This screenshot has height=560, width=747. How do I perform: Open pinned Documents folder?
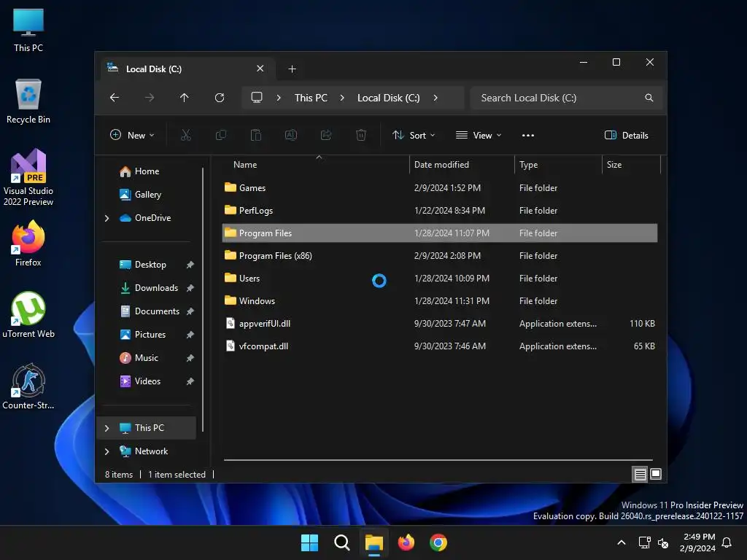[x=157, y=311]
